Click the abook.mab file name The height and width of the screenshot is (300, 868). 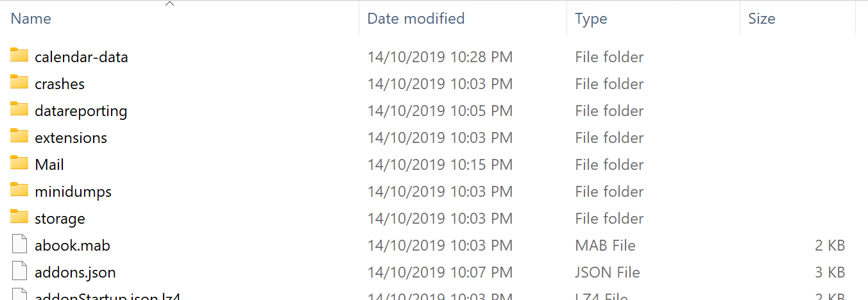coord(72,246)
